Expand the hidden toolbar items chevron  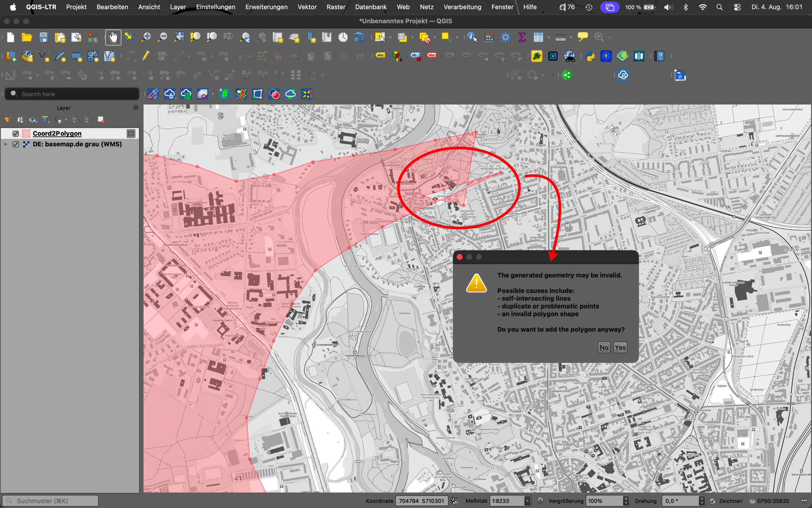552,75
